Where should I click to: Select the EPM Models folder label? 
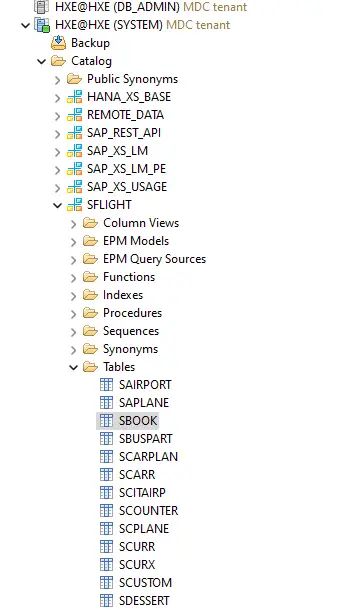136,241
